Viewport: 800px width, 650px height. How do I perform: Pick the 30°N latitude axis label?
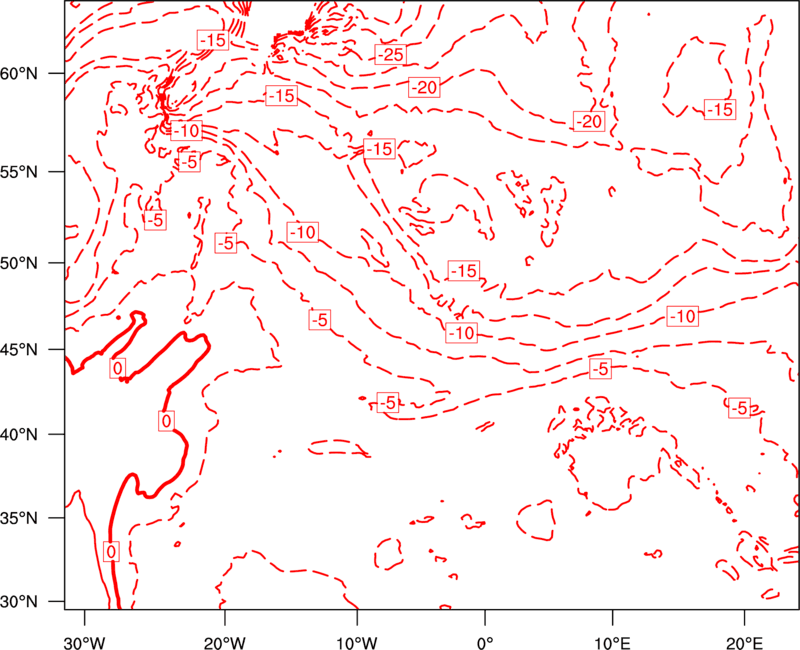19,602
